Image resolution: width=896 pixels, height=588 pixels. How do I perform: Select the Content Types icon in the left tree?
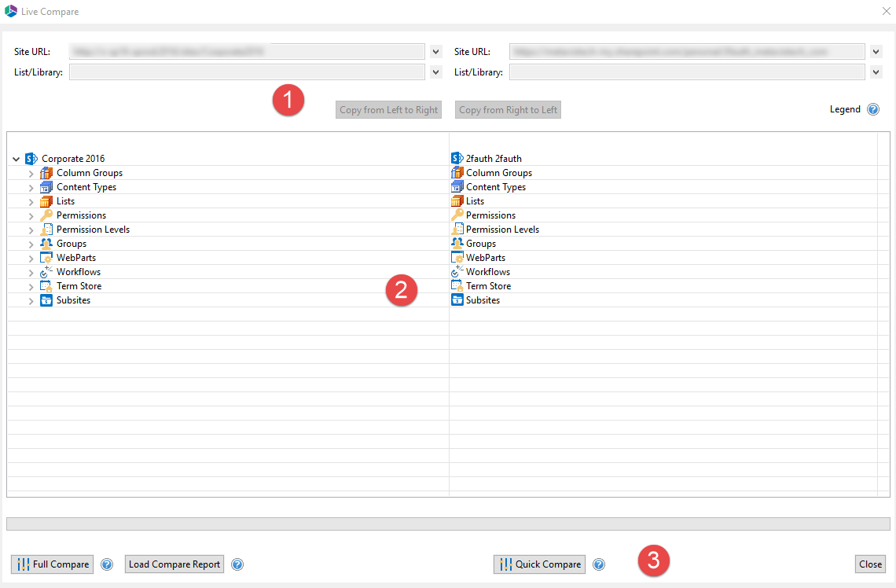[x=46, y=186]
